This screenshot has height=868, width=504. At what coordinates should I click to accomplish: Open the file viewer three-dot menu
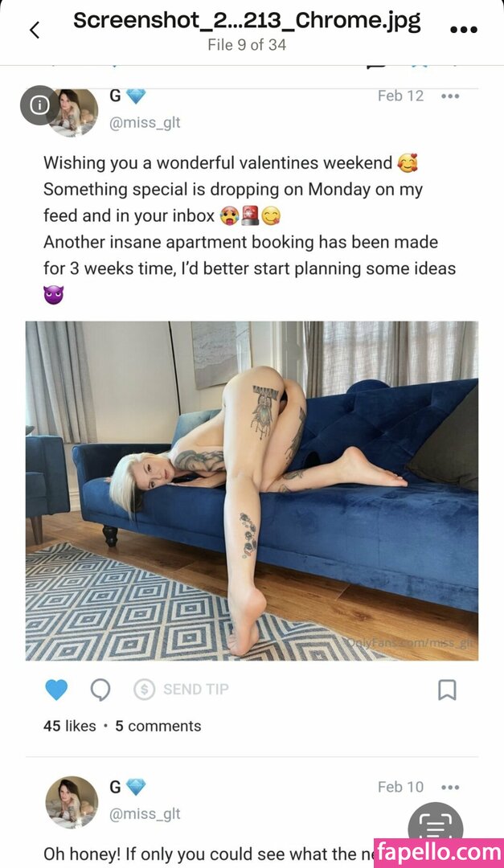pyautogui.click(x=464, y=30)
